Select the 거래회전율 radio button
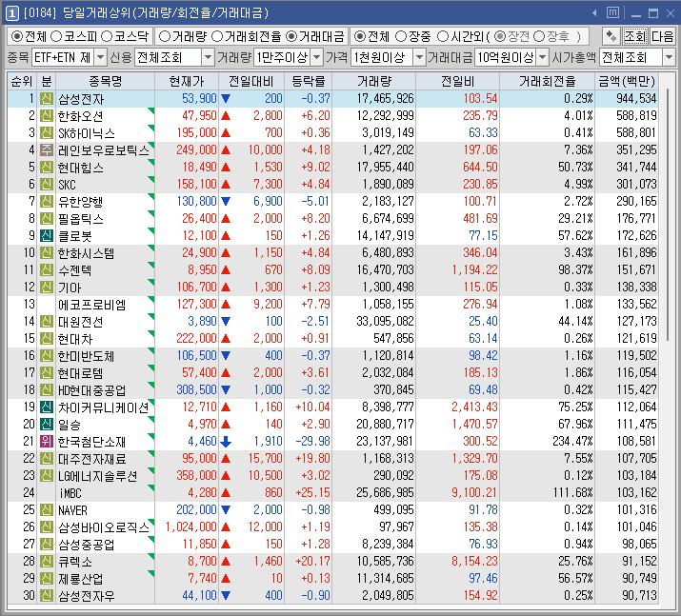Screen dimensions: 681x616 tap(217, 36)
